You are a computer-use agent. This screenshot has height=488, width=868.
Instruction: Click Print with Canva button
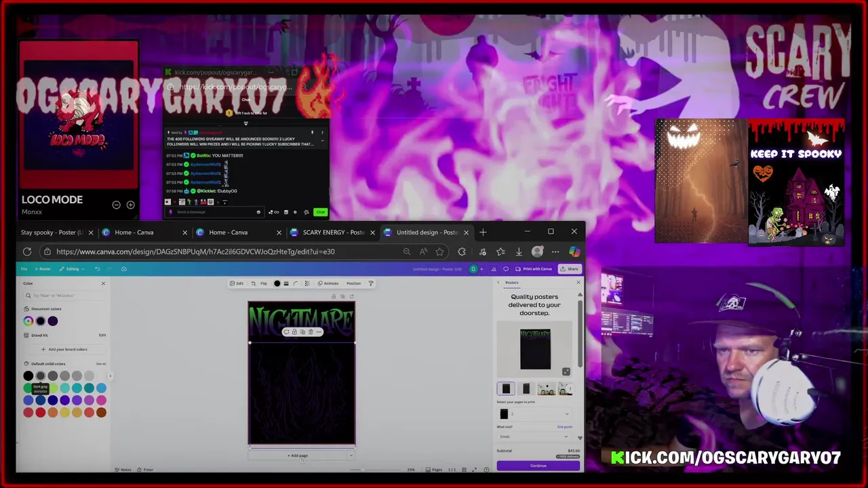tap(532, 269)
